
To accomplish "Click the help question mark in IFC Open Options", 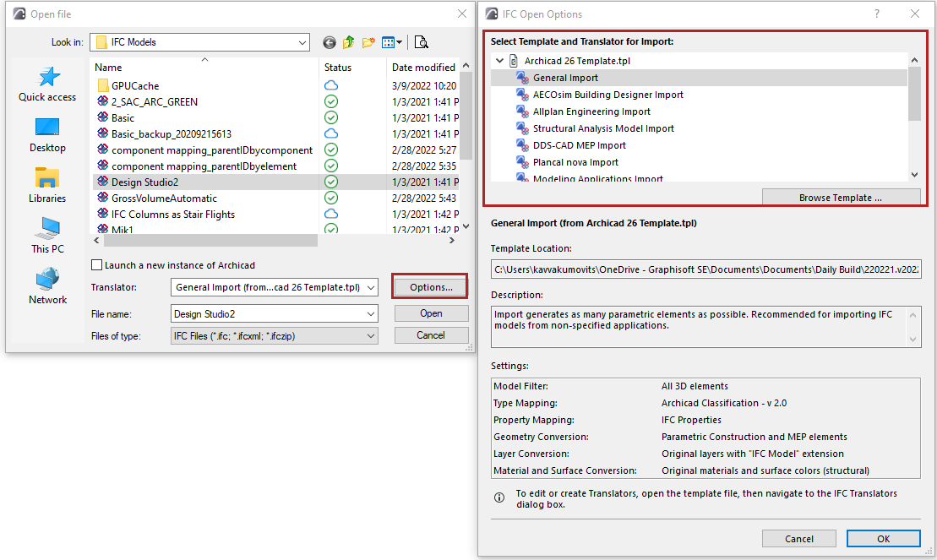I will click(x=877, y=14).
